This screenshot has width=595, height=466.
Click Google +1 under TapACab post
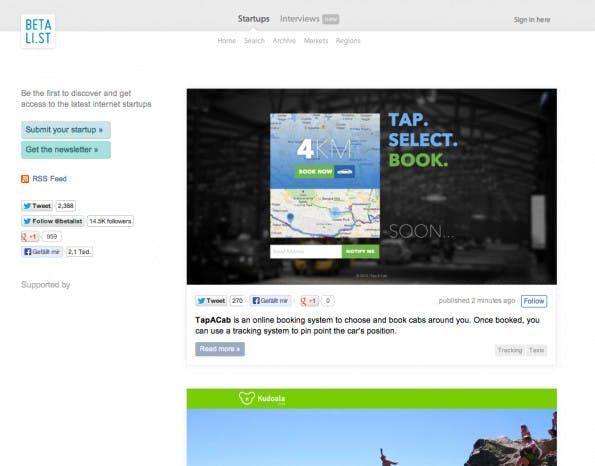coord(309,301)
